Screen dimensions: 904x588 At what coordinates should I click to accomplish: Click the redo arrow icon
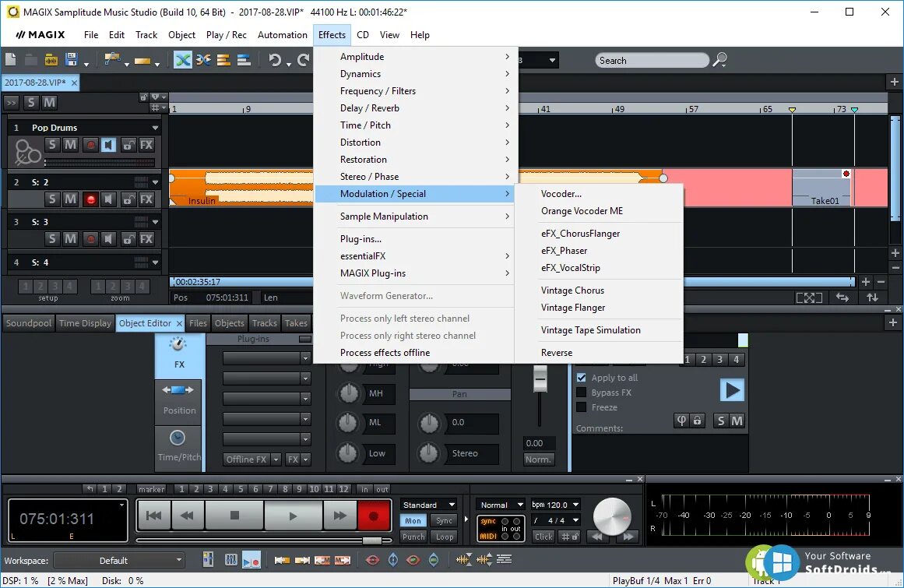303,59
